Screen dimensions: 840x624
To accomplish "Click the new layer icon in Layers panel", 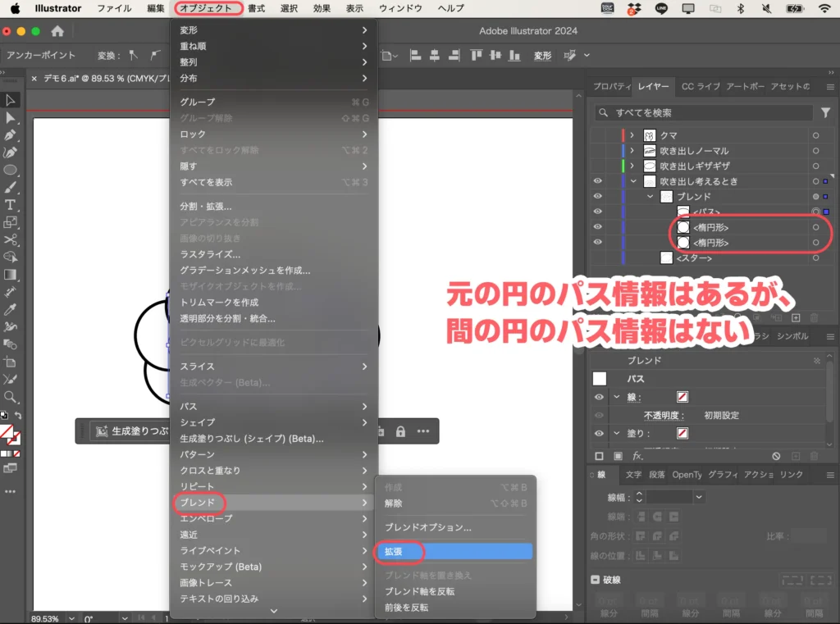I will click(796, 318).
